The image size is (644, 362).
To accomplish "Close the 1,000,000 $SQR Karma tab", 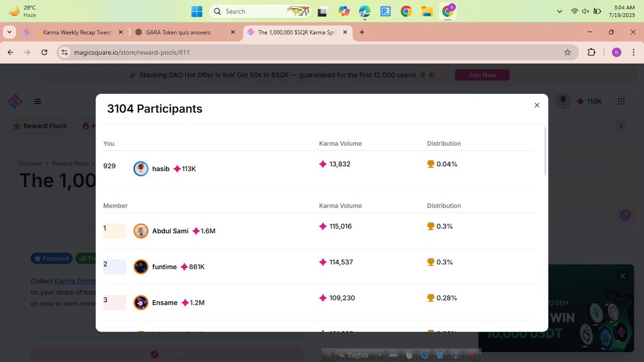I will click(x=345, y=32).
